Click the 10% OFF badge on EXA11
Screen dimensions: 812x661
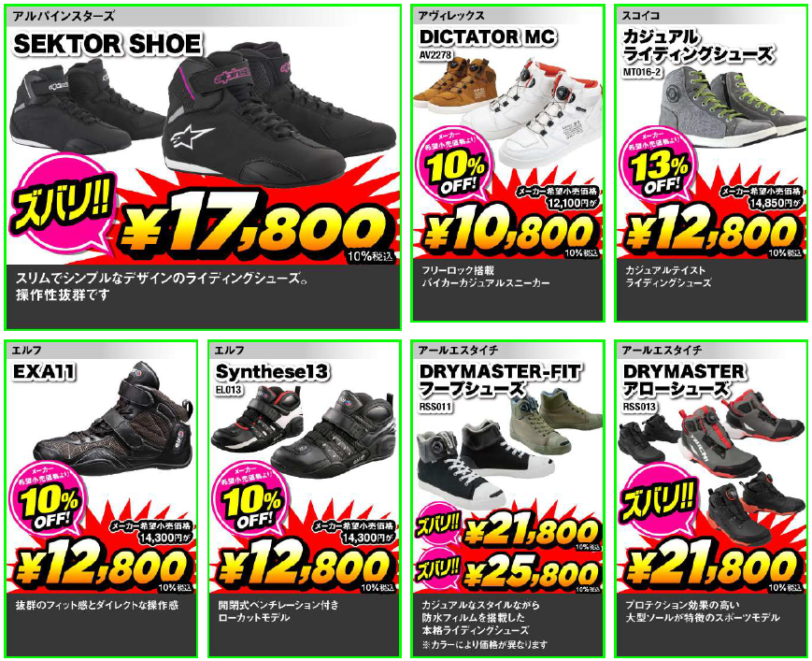coord(49,499)
